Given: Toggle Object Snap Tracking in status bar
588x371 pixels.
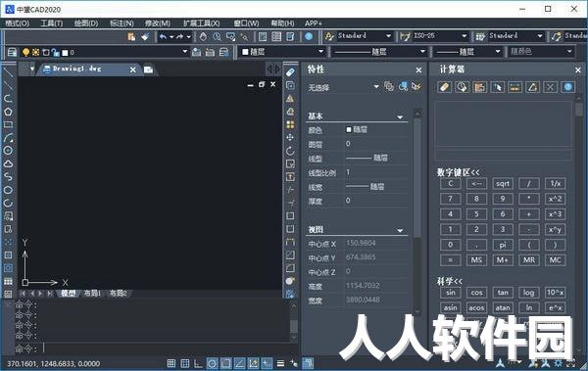Looking at the screenshot, I should [239, 363].
